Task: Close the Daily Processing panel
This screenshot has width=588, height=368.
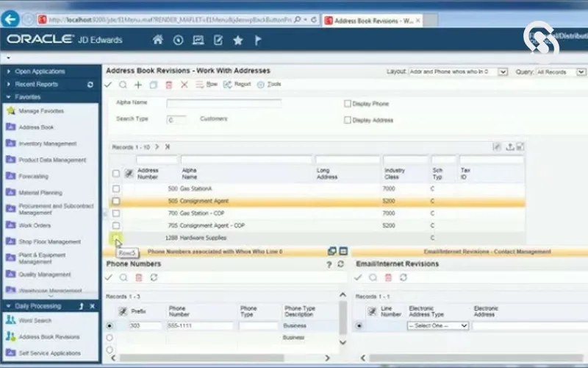Action: tap(93, 306)
